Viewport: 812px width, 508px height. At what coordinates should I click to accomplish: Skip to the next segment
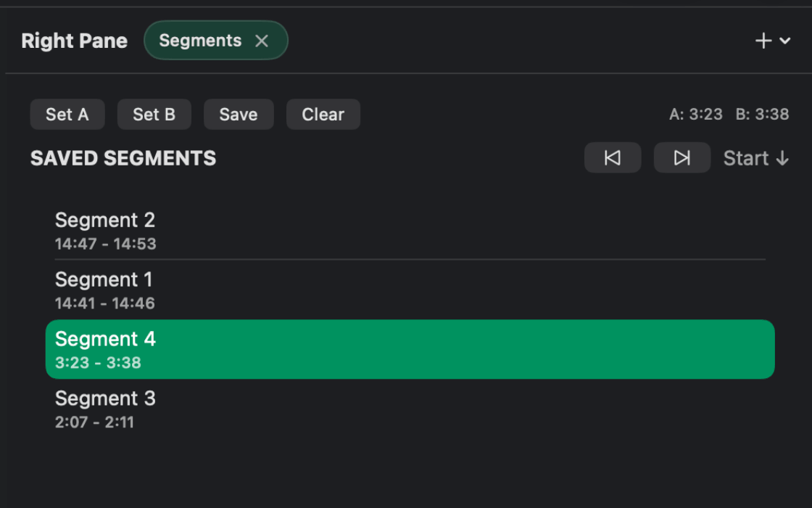coord(681,157)
